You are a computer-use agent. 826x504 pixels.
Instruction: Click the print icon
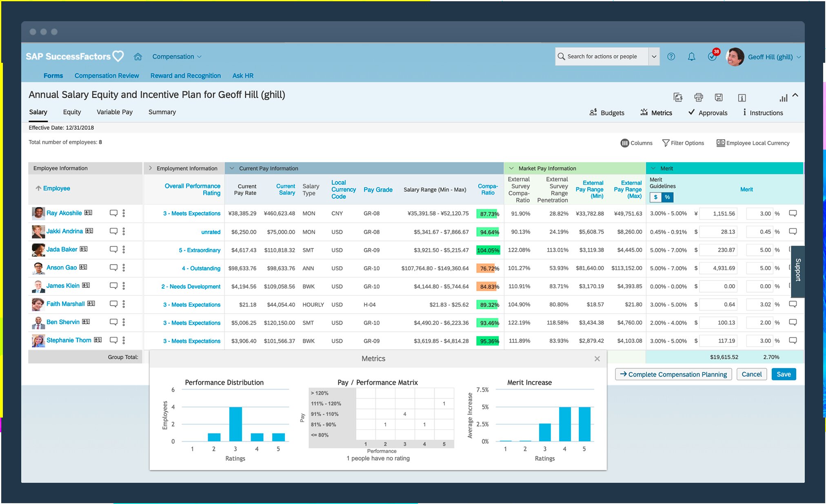pyautogui.click(x=698, y=97)
